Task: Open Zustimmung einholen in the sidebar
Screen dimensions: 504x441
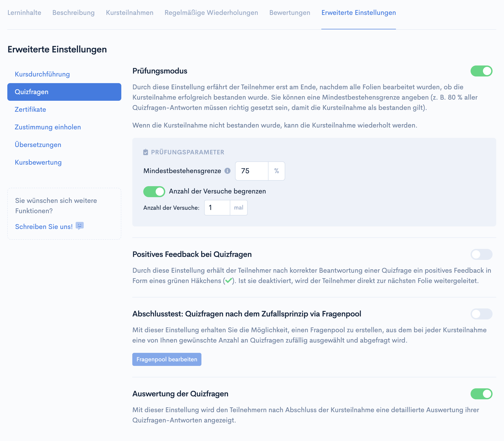Action: [48, 127]
